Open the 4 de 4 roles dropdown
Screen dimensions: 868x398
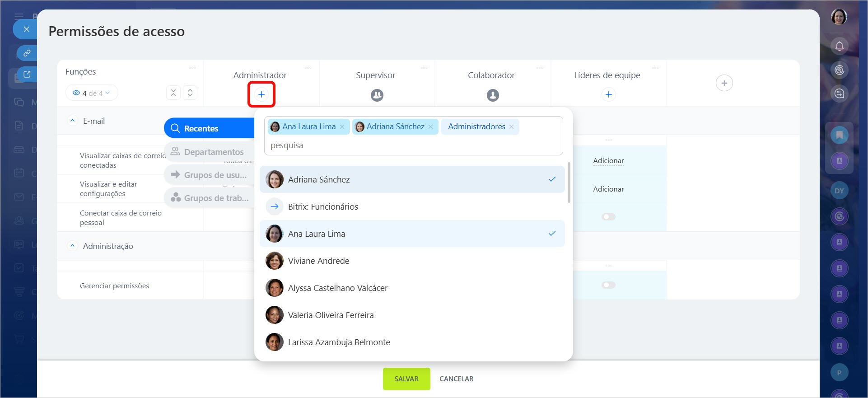(x=92, y=93)
